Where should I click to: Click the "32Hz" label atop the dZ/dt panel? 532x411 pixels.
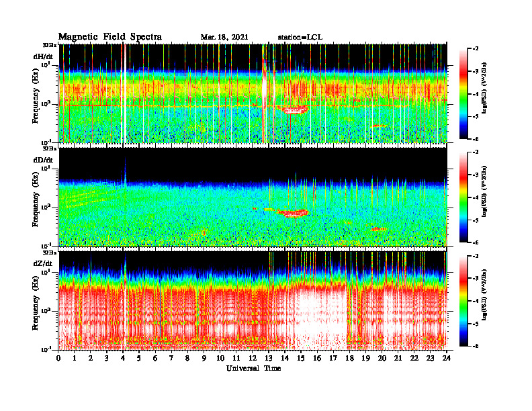(49, 253)
